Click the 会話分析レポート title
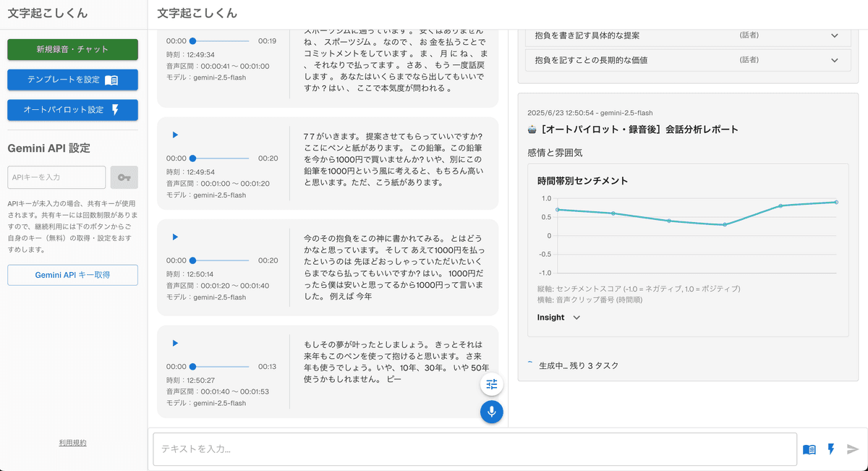This screenshot has width=868, height=471. click(640, 130)
